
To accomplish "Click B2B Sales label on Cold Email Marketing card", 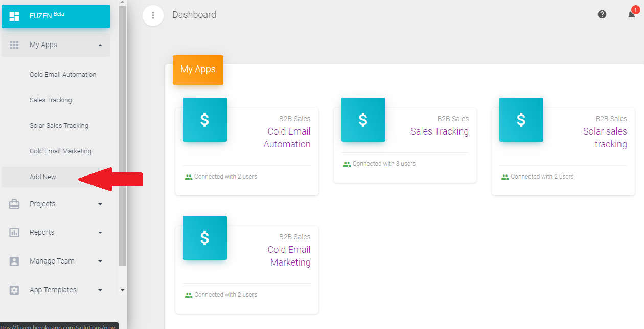I will (x=295, y=237).
